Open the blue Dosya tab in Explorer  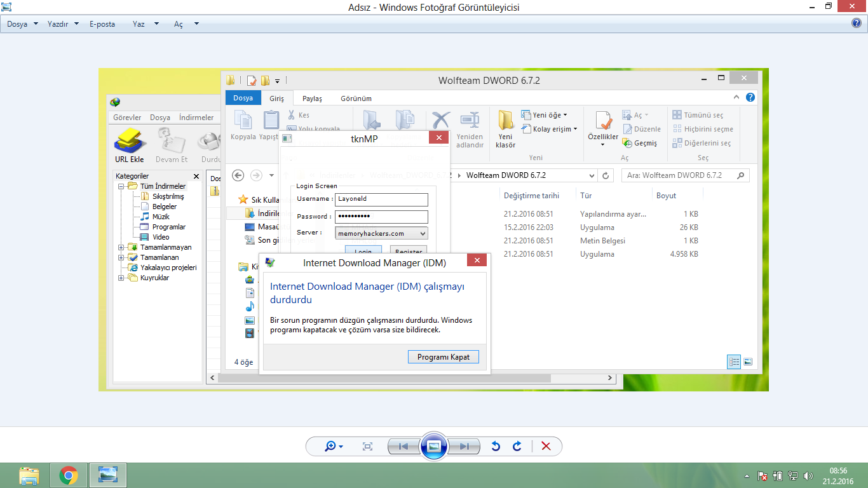click(x=243, y=98)
